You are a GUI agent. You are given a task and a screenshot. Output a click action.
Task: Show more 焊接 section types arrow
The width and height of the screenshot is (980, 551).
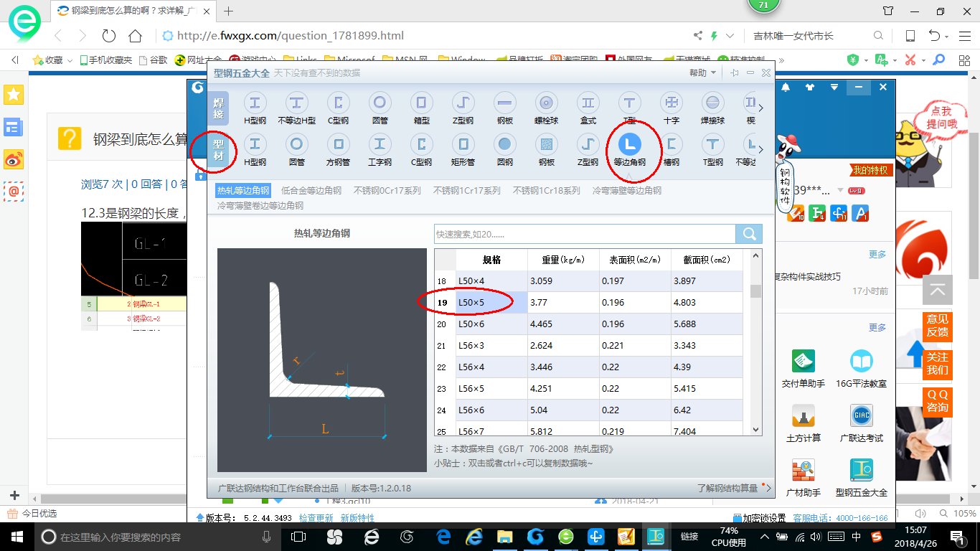pyautogui.click(x=761, y=108)
